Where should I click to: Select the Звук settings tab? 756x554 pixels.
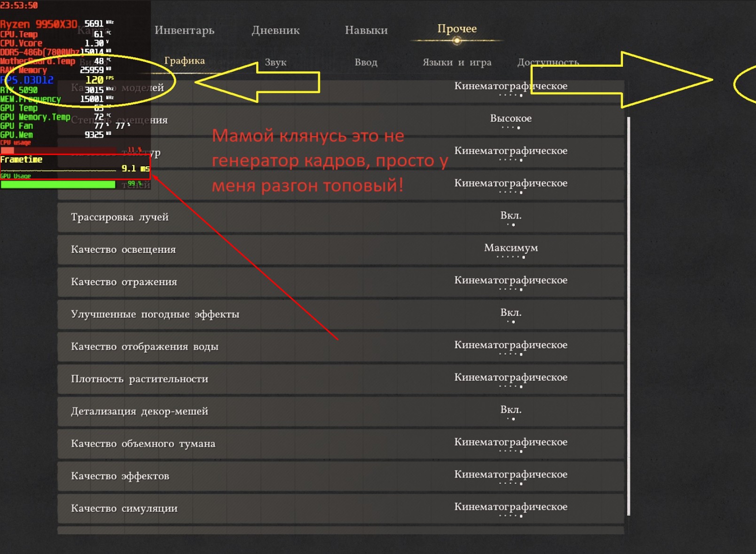pyautogui.click(x=276, y=62)
